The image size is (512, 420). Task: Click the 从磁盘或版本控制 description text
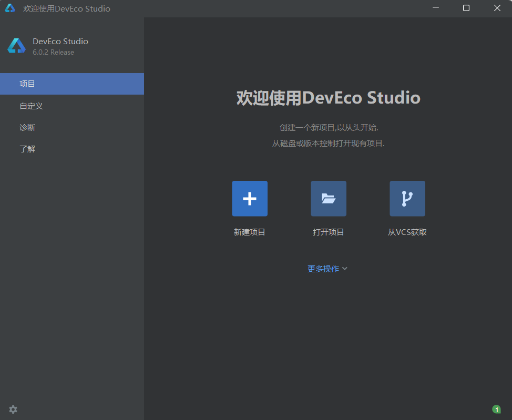pos(329,144)
